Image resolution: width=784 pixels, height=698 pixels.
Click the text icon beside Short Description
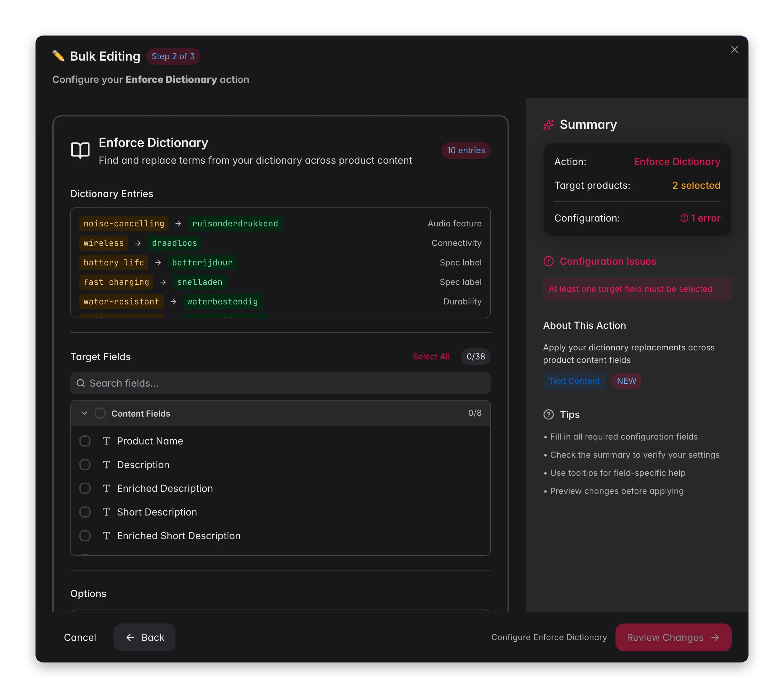[106, 512]
